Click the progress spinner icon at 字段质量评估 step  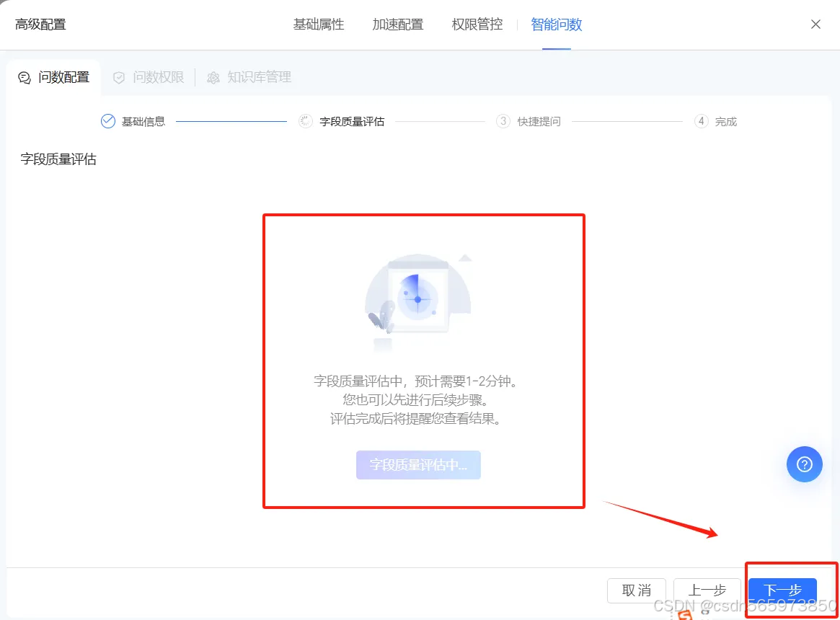[305, 121]
